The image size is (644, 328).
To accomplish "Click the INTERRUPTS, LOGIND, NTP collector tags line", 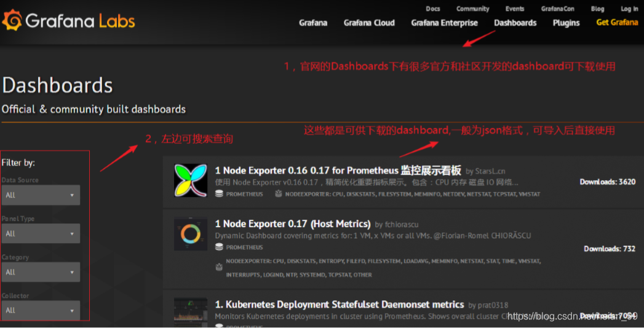I will 298,274.
